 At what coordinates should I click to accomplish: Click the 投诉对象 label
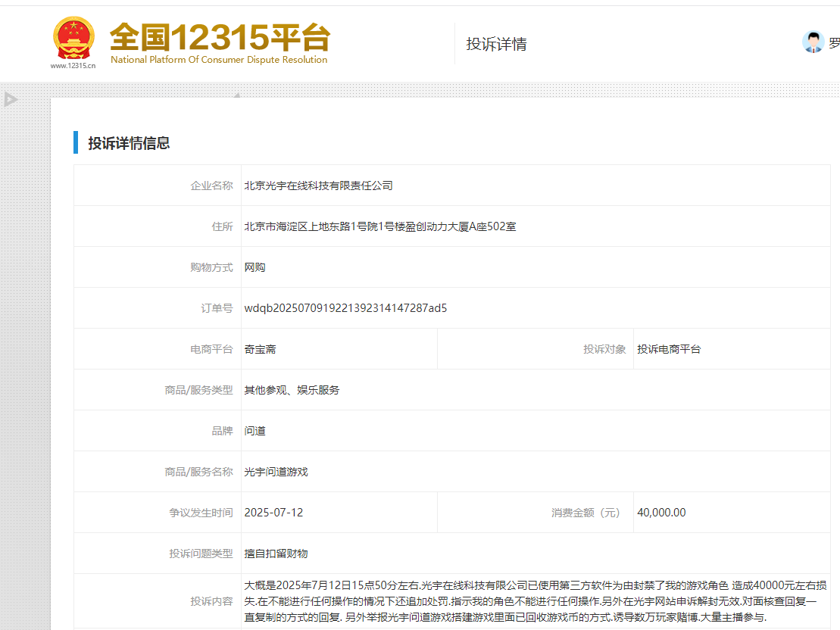coord(604,349)
